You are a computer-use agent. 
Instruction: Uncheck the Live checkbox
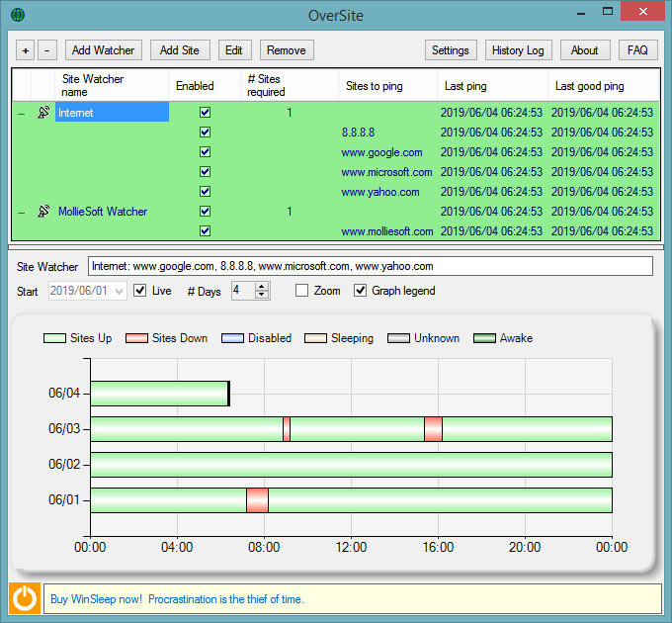point(139,291)
